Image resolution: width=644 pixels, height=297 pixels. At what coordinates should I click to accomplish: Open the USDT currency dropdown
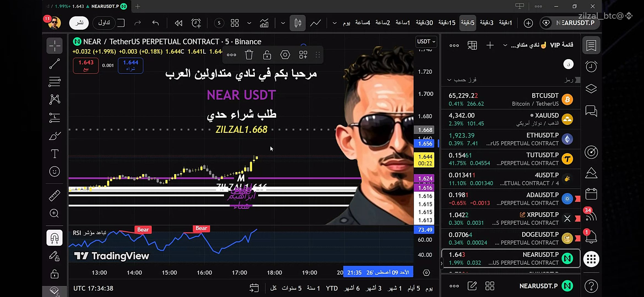(426, 42)
